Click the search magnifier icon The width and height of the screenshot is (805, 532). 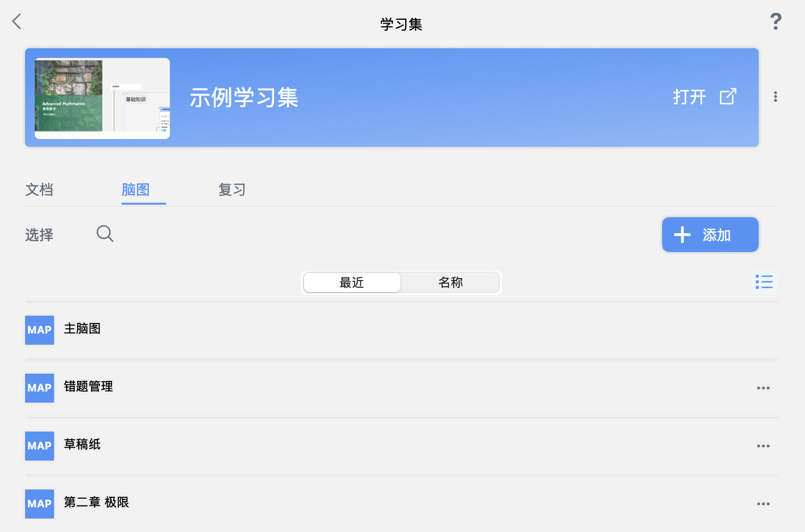tap(105, 234)
